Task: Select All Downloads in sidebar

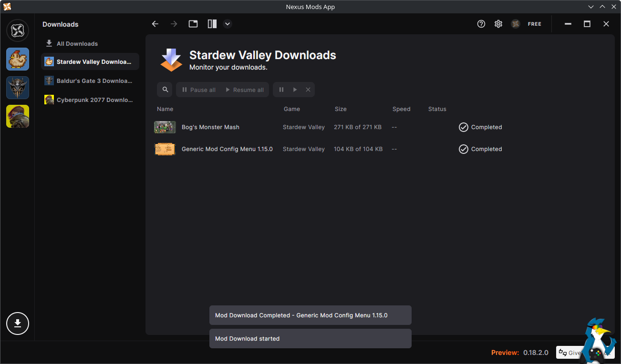Action: pos(77,43)
